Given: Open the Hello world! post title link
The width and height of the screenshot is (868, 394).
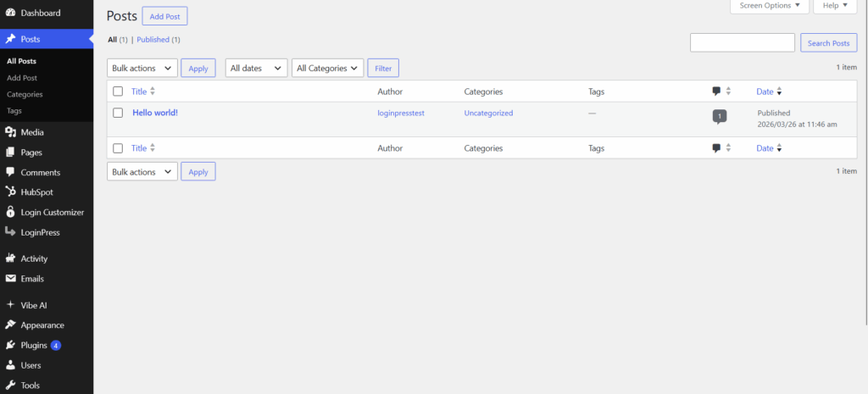Looking at the screenshot, I should click(155, 113).
